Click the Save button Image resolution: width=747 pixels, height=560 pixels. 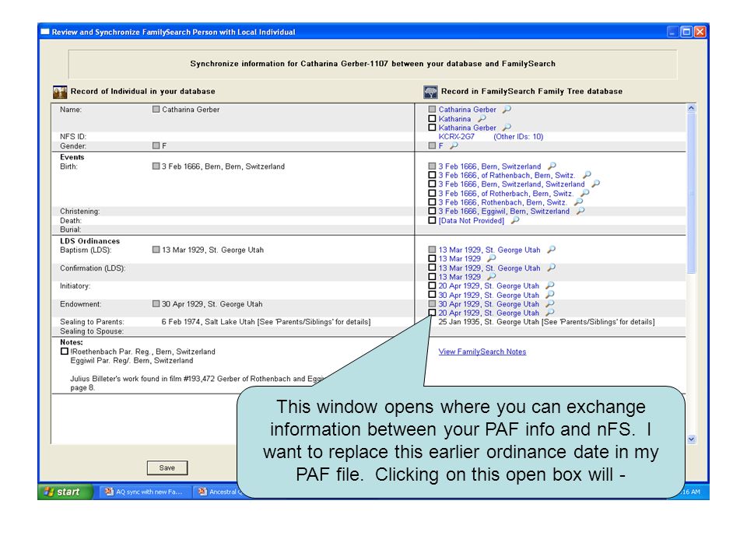167,467
